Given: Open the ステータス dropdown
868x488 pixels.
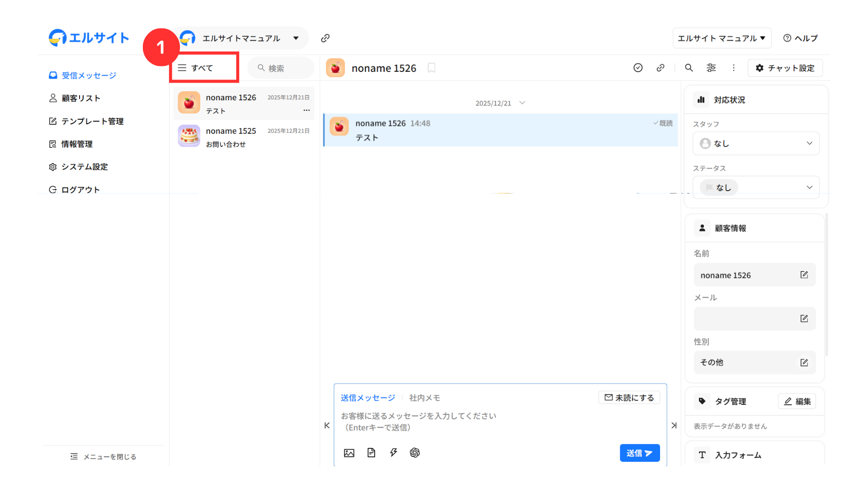Looking at the screenshot, I should click(756, 188).
